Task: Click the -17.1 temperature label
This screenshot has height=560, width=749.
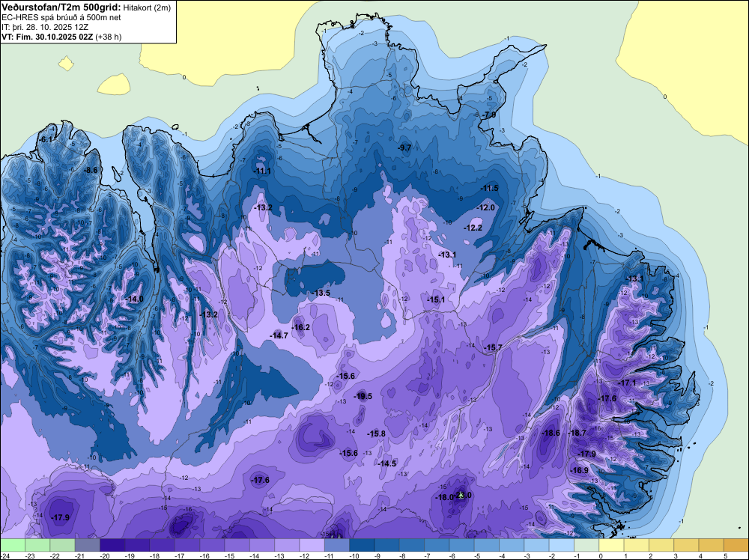Action: point(627,383)
